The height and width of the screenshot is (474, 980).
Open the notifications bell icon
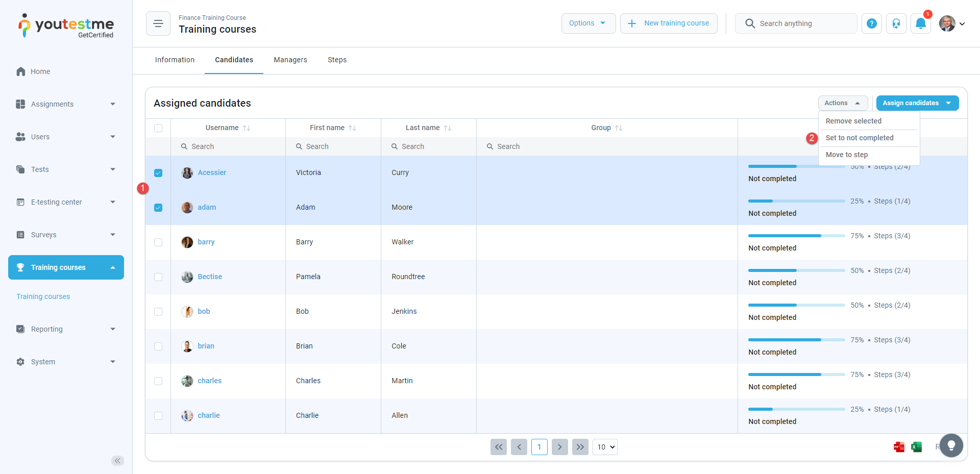coord(920,23)
